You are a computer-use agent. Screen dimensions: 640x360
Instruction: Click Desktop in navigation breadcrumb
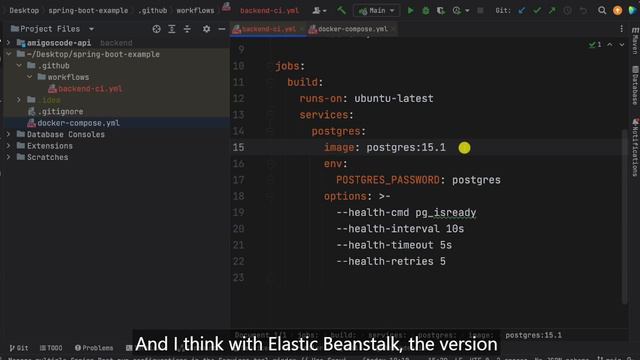click(x=24, y=11)
